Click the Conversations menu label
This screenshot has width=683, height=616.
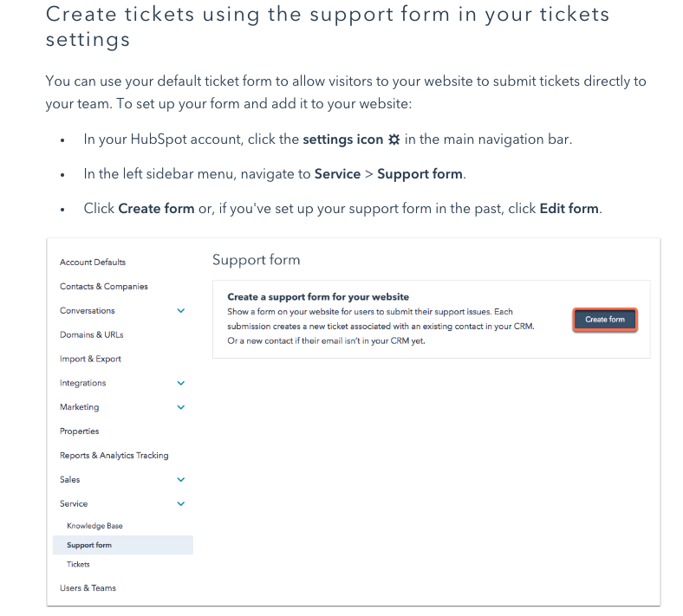87,310
